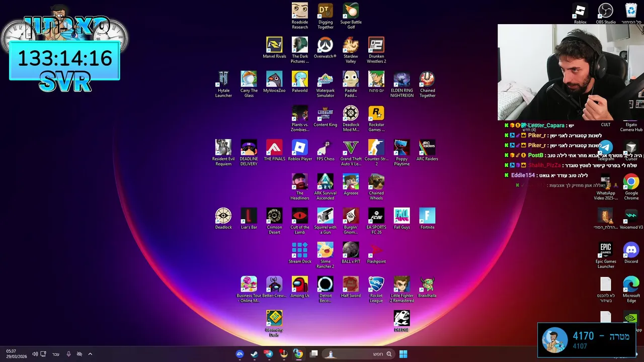Open the MyVoiceZoo desktop icon
Image resolution: width=644 pixels, height=362 pixels.
click(x=274, y=82)
